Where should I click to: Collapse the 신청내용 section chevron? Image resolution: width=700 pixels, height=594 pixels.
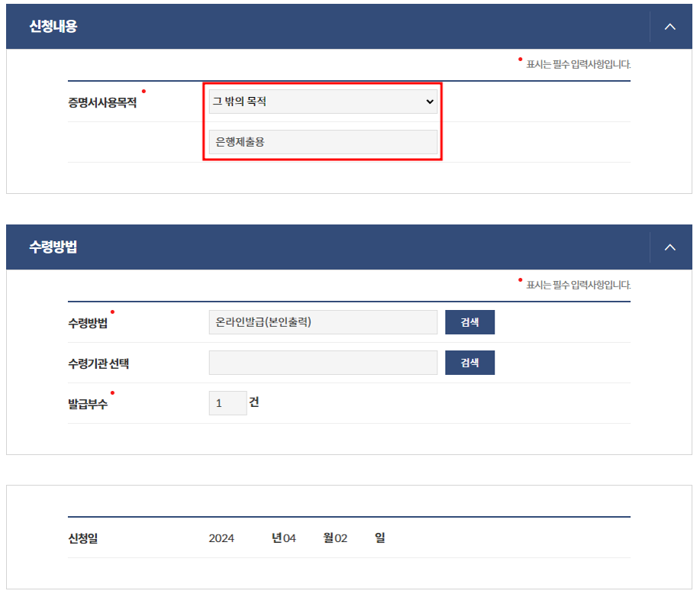(x=669, y=25)
